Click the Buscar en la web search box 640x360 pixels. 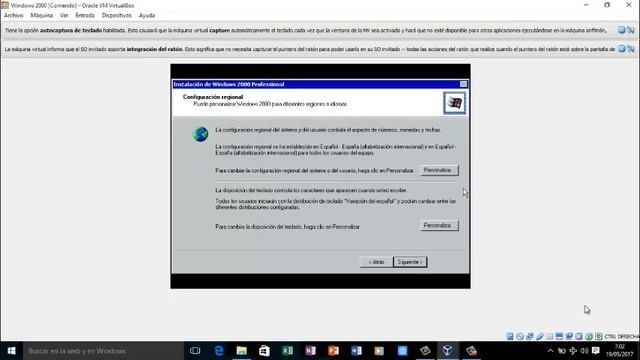[x=103, y=351]
